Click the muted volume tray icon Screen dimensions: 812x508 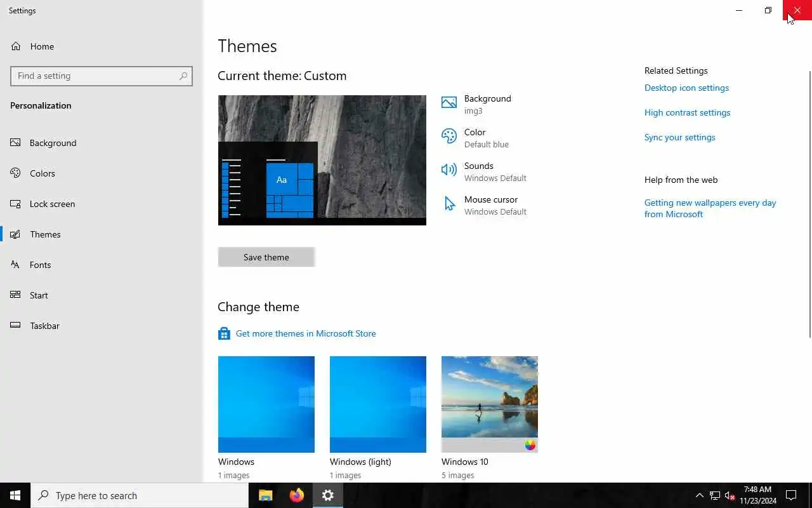coord(730,495)
